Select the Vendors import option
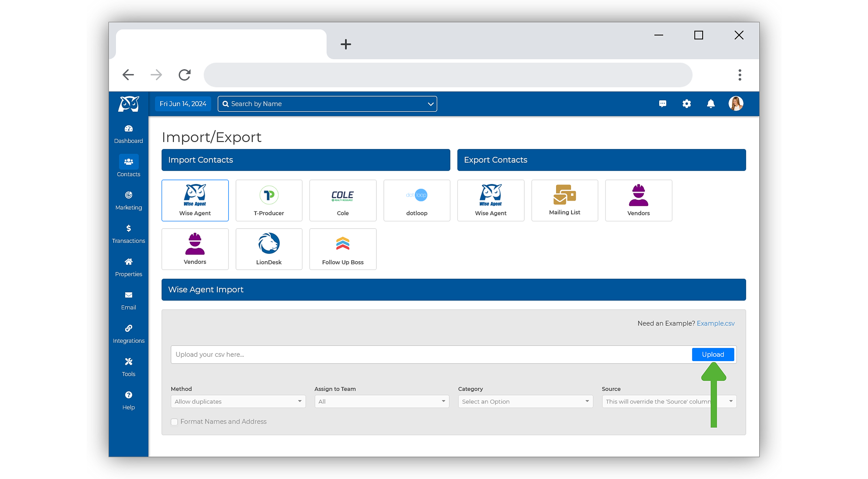The width and height of the screenshot is (868, 479). point(195,249)
